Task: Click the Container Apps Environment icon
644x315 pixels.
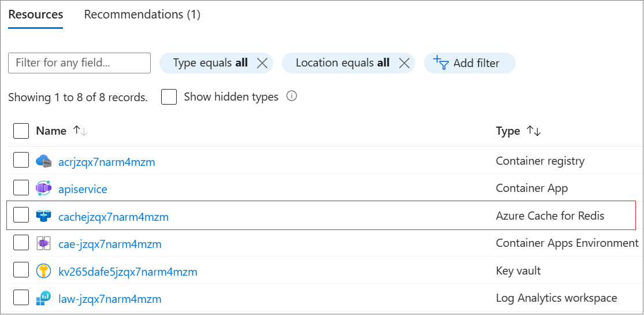Action: (44, 243)
